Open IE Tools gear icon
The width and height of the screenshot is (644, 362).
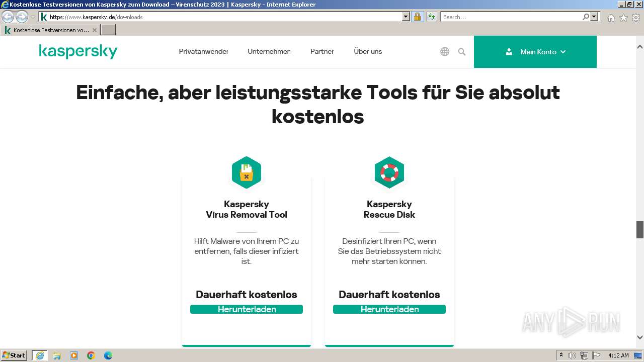[x=636, y=18]
